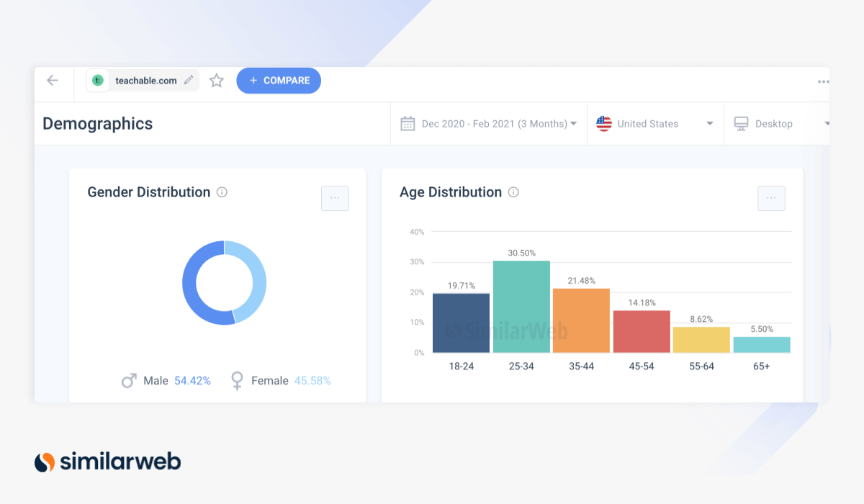Edit the website name with the pencil icon
Image resolution: width=864 pixels, height=504 pixels.
(188, 80)
